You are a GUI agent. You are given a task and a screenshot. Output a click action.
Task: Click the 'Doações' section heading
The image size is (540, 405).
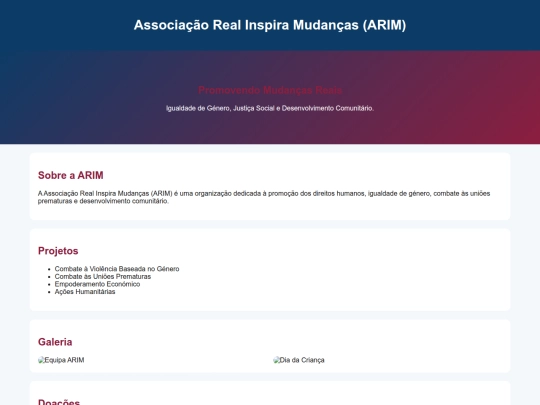[x=59, y=402]
